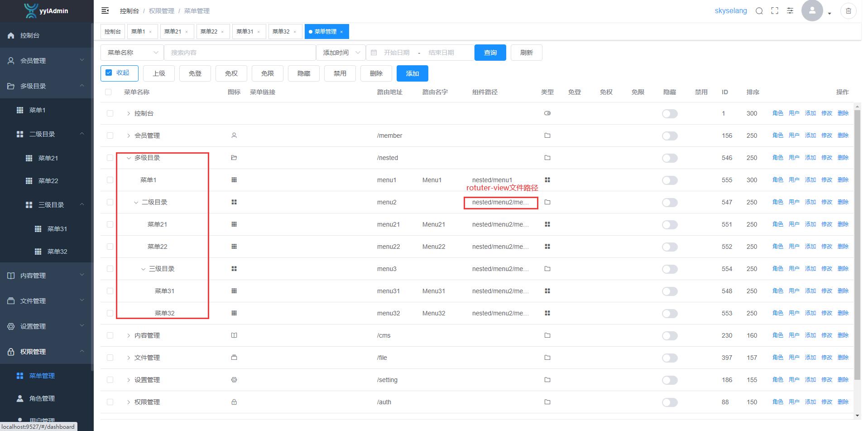Click the user avatar in header
Viewport: 868px width, 431px height.
click(812, 10)
